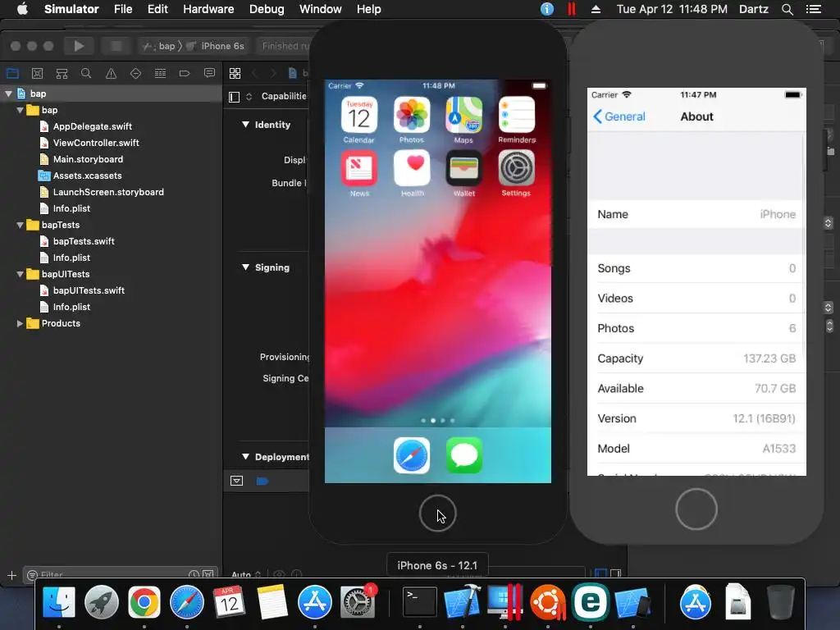Collapse the Deployment section
The height and width of the screenshot is (630, 840).
click(x=245, y=457)
